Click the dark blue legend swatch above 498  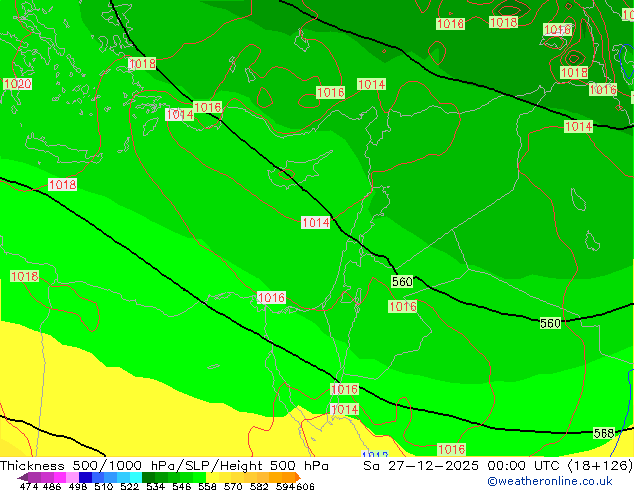(85, 477)
